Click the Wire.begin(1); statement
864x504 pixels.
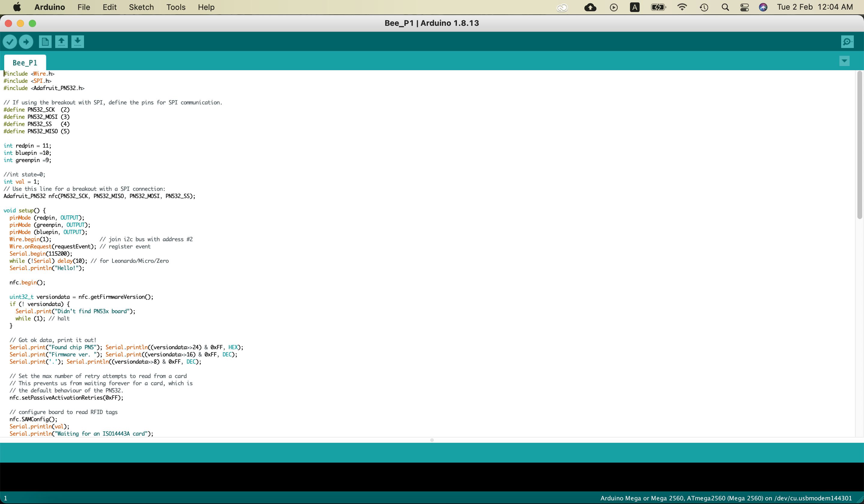point(31,239)
